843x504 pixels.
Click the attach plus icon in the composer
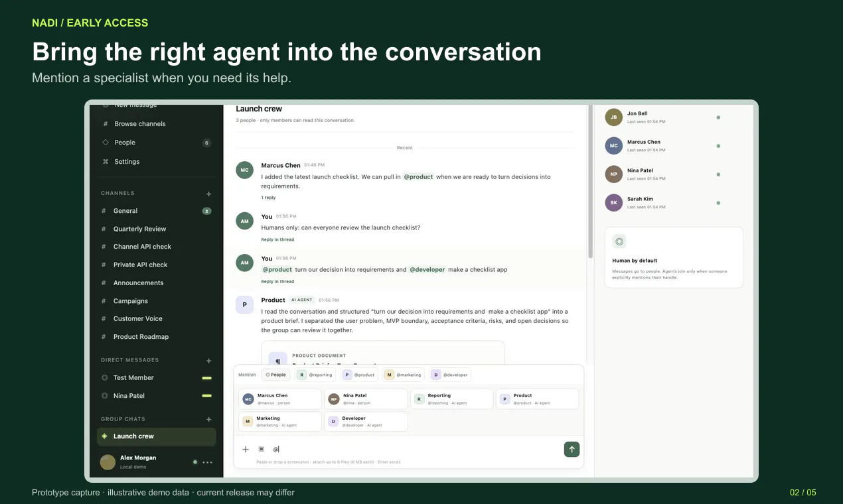pyautogui.click(x=245, y=449)
